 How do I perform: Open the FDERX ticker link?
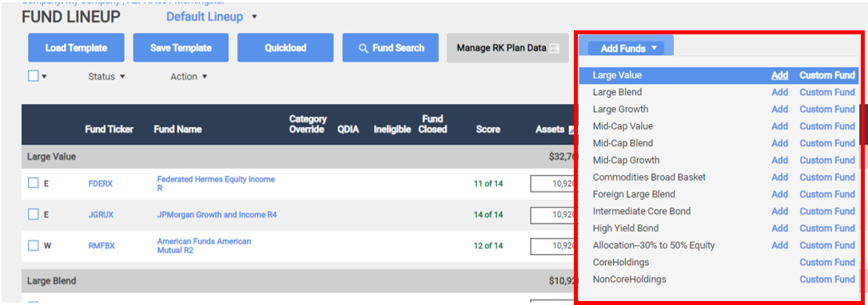point(101,184)
